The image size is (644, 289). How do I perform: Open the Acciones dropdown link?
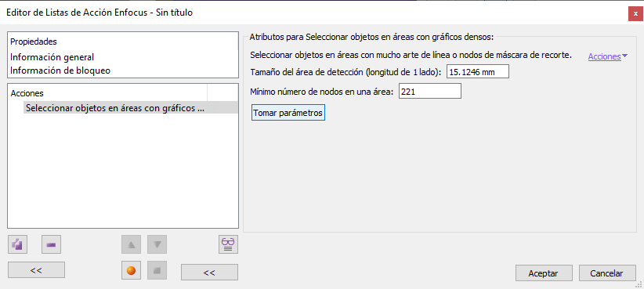[x=607, y=57]
